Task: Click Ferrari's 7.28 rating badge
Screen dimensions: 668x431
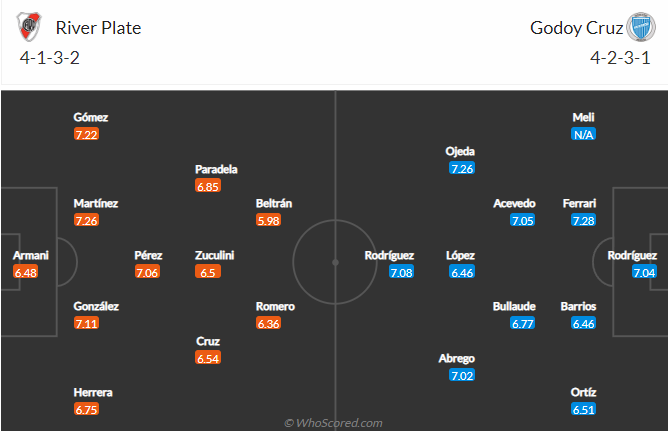Action: [x=583, y=220]
